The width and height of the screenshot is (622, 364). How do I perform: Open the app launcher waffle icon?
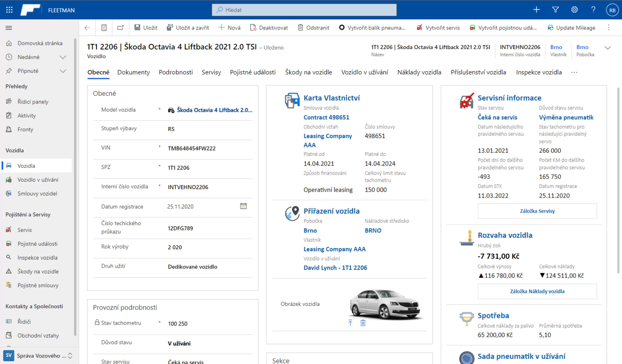coord(9,10)
